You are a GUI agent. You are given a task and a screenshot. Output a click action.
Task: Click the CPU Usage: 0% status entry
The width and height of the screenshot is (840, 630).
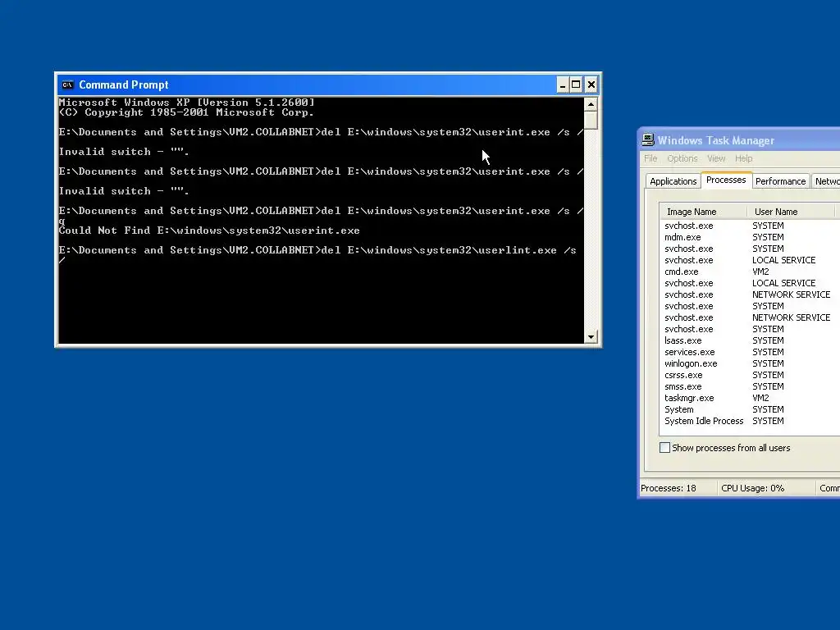click(x=753, y=488)
